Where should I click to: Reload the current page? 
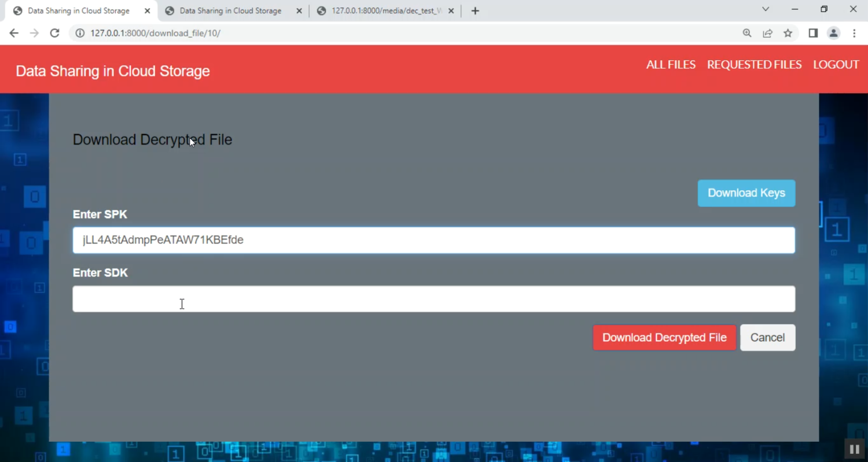pos(54,33)
